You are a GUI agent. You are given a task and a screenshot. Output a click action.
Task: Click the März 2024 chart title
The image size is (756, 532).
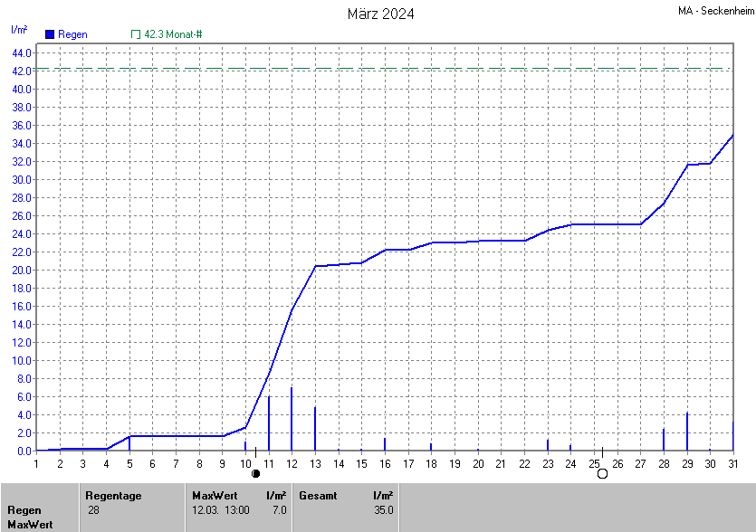(x=381, y=14)
